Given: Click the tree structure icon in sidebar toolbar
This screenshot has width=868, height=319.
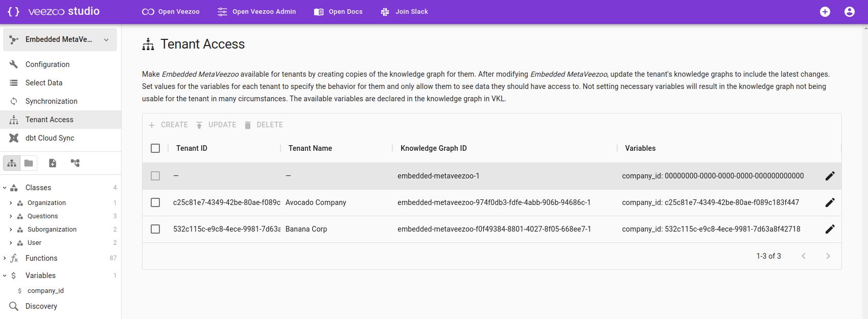Looking at the screenshot, I should click(x=75, y=163).
